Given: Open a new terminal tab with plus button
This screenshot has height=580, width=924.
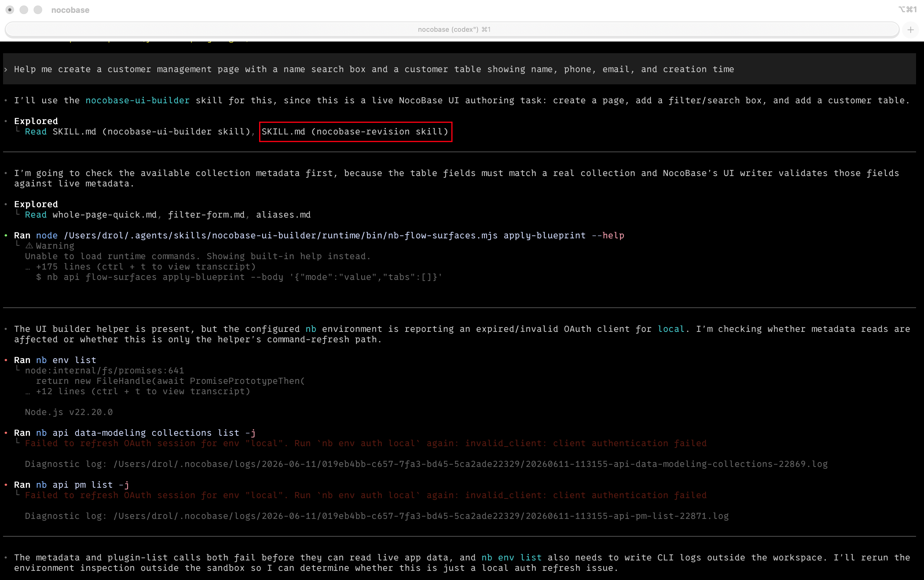Looking at the screenshot, I should click(911, 30).
